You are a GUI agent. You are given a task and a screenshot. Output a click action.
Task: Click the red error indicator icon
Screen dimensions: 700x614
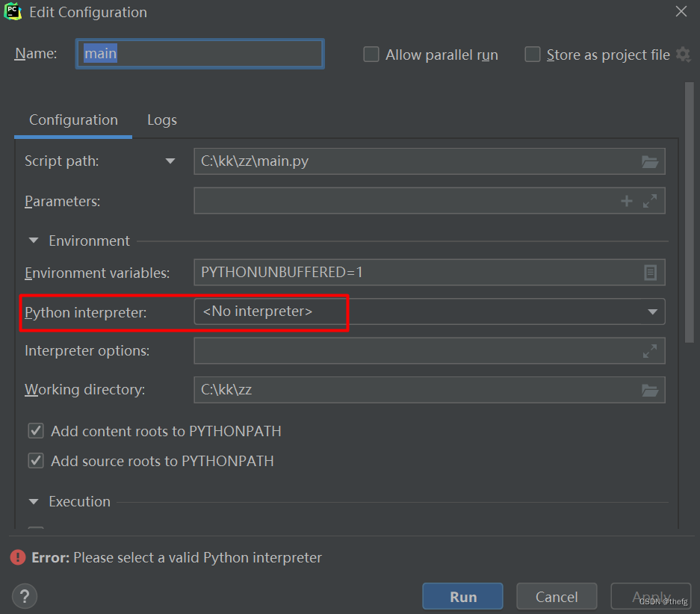(x=18, y=557)
